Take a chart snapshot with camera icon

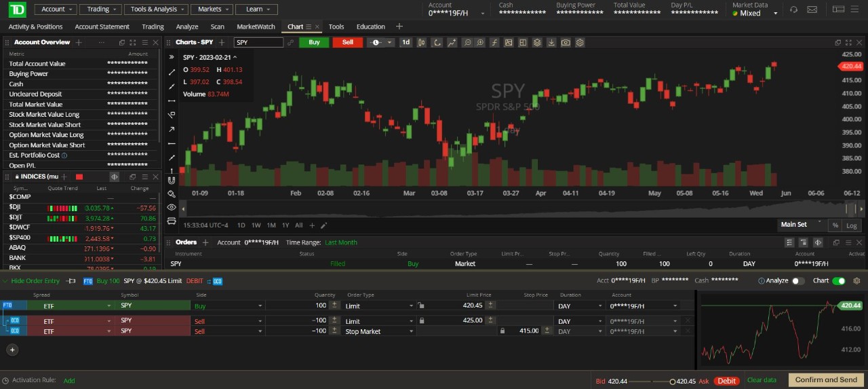tap(566, 42)
